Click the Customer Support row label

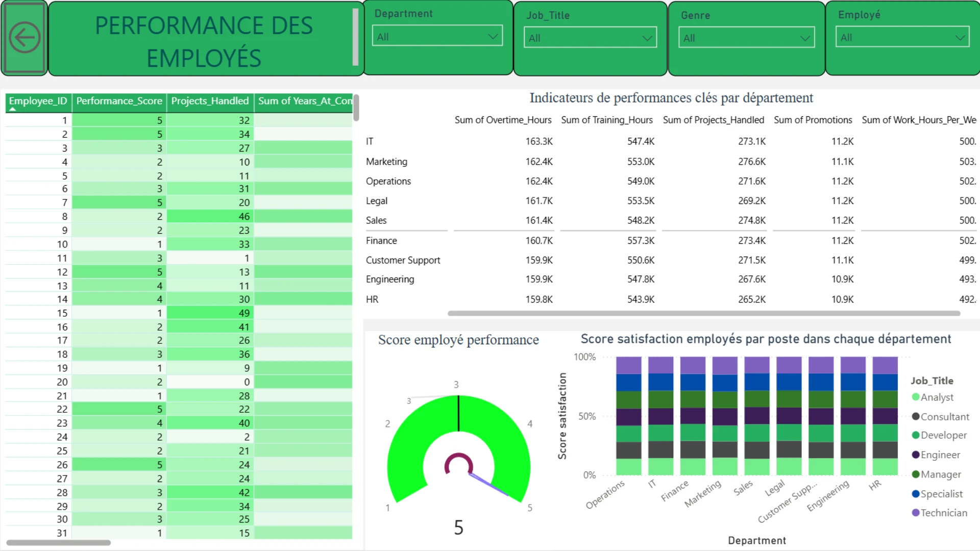tap(403, 260)
